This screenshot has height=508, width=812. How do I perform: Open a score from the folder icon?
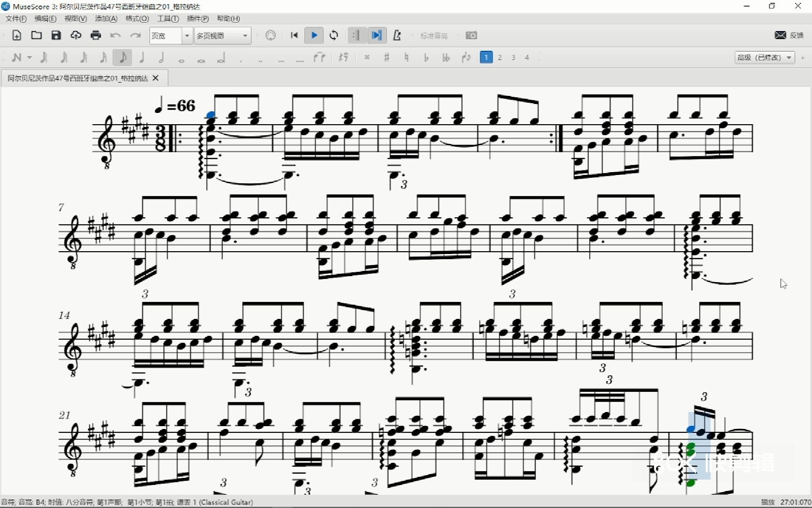click(36, 35)
